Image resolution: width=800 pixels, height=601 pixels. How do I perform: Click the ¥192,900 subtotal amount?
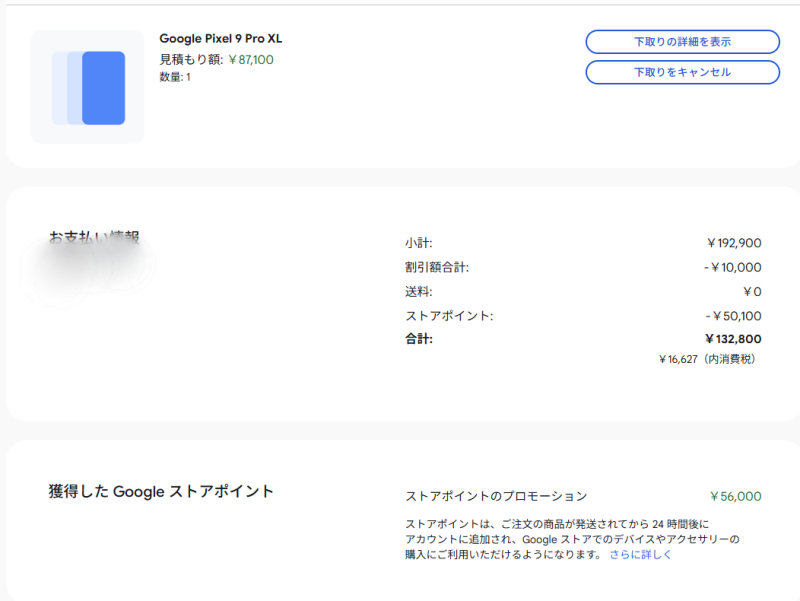pyautogui.click(x=733, y=243)
